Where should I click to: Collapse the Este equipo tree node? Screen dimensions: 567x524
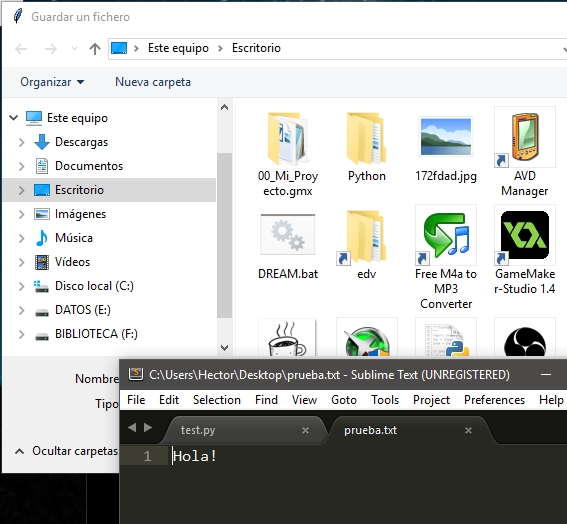click(x=14, y=118)
